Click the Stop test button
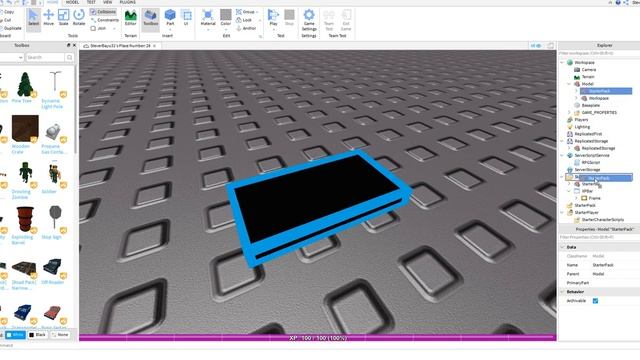Image resolution: width=640 pixels, height=360 pixels. [289, 18]
